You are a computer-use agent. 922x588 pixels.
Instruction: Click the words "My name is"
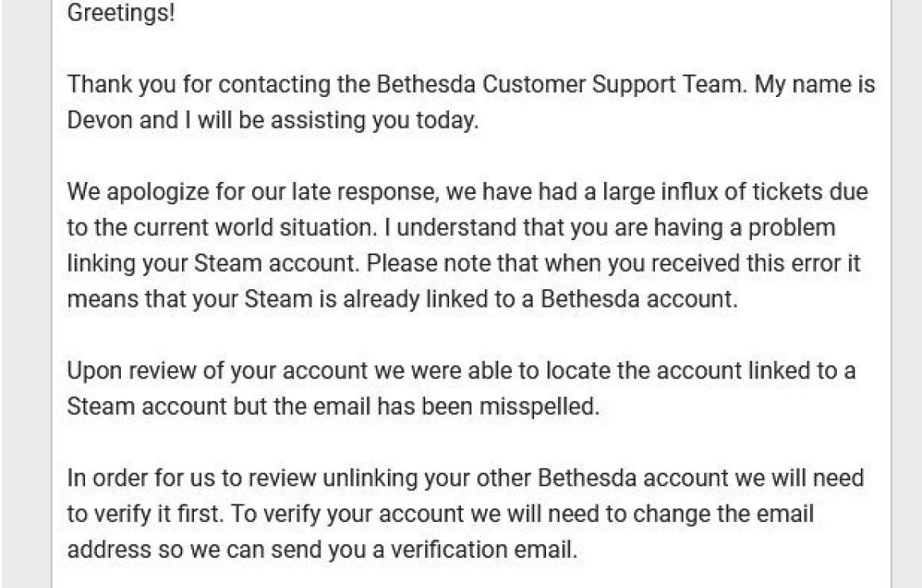(x=815, y=84)
